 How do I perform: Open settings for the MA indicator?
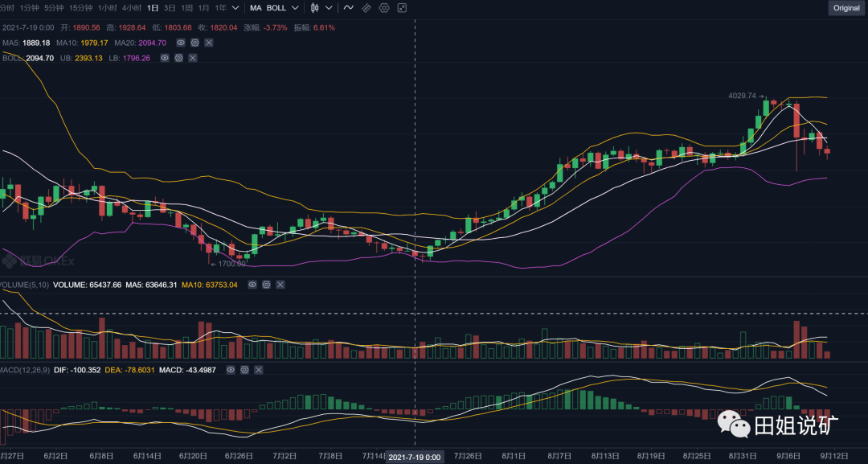point(194,43)
